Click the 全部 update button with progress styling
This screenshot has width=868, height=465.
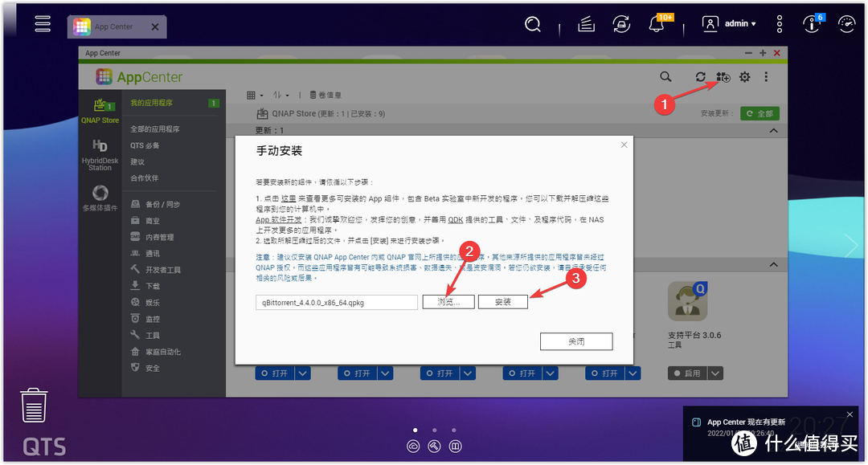coord(759,112)
